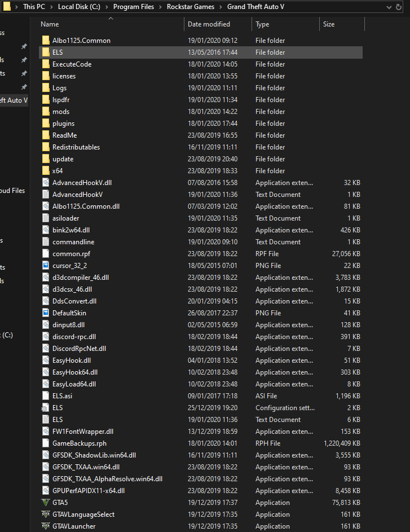Image resolution: width=410 pixels, height=532 pixels.
Task: Select the AdvancedHookV text document
Action: (77, 195)
